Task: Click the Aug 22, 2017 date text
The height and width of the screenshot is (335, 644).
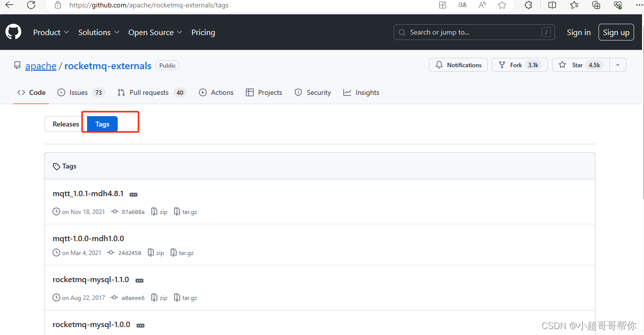Action: pos(84,298)
